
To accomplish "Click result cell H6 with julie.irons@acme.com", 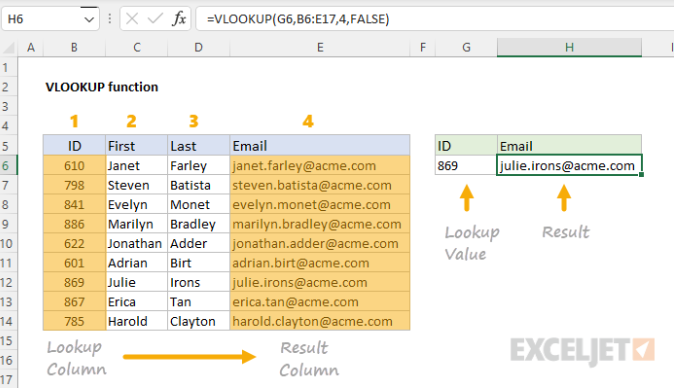I will click(570, 165).
